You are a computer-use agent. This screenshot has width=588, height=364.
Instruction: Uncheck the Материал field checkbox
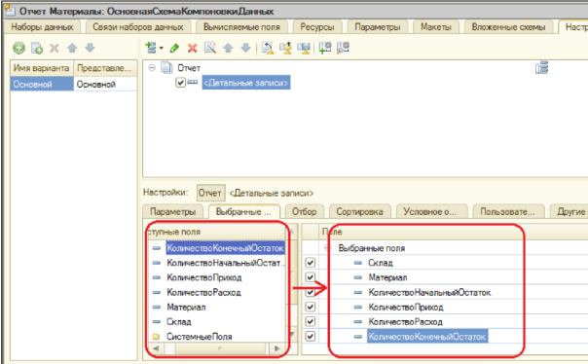[x=311, y=277]
